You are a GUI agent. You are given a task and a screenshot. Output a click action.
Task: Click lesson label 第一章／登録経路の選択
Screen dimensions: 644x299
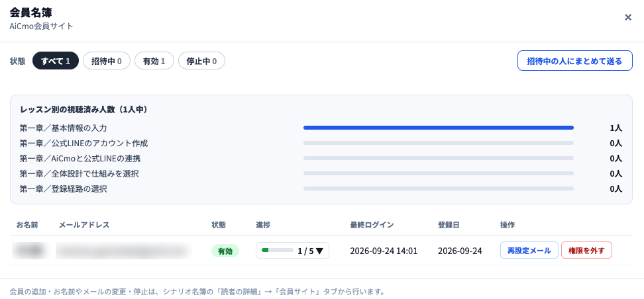click(63, 189)
